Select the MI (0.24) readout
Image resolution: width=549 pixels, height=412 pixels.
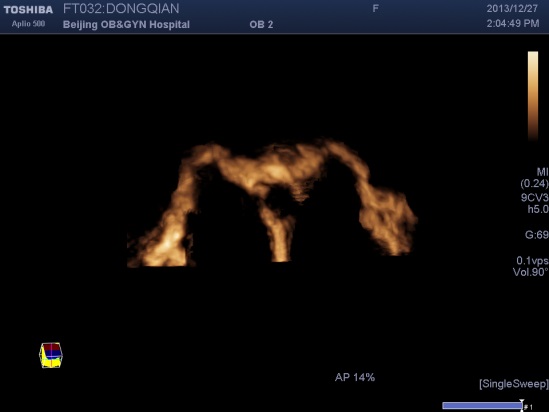click(x=535, y=177)
